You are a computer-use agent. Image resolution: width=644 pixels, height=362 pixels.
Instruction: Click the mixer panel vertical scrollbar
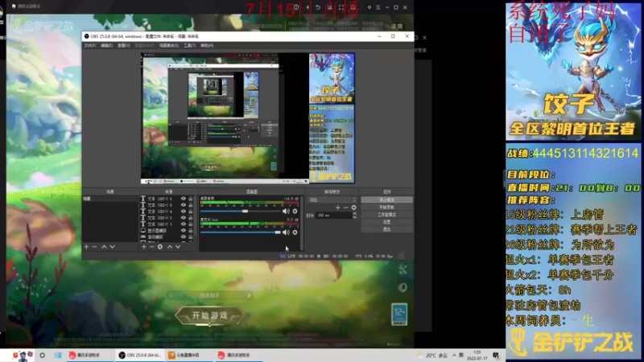point(302,224)
